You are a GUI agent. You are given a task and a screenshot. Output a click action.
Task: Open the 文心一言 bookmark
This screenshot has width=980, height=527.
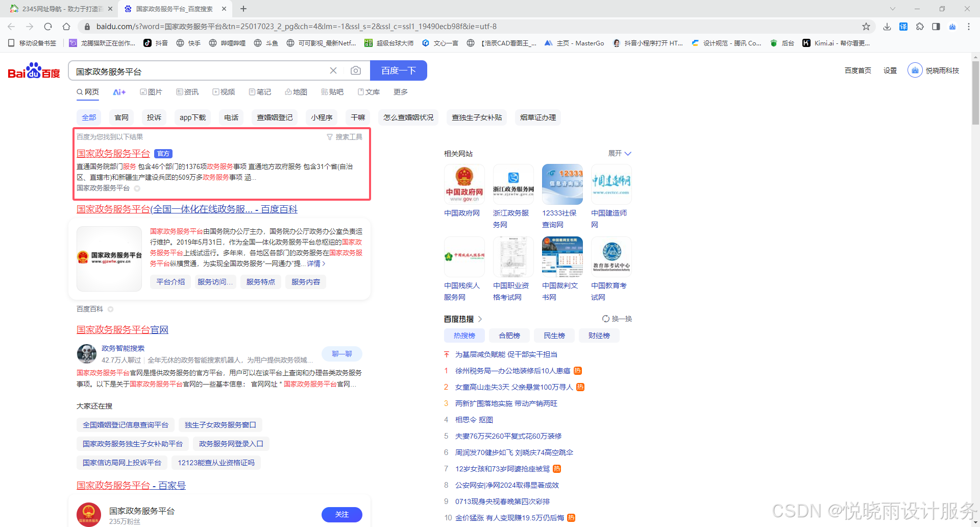[x=440, y=43]
